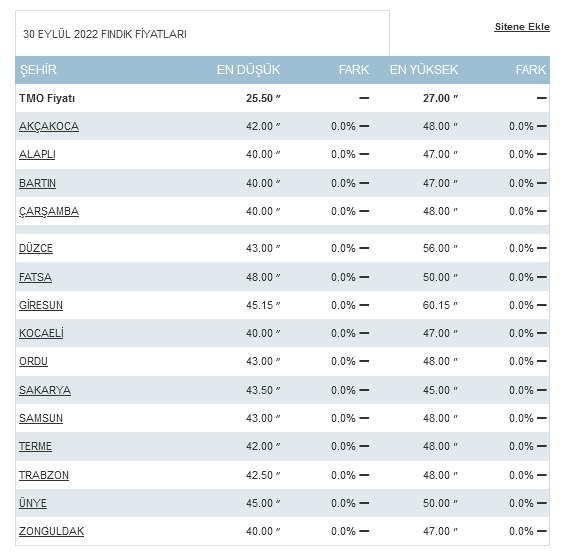Open BARTIN hazelnut prices

(37, 183)
